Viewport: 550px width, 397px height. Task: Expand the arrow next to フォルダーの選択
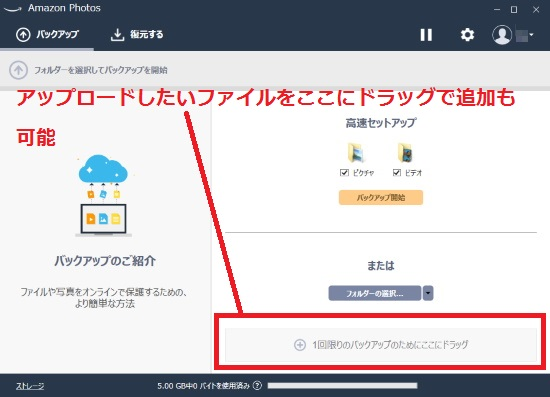pyautogui.click(x=428, y=293)
